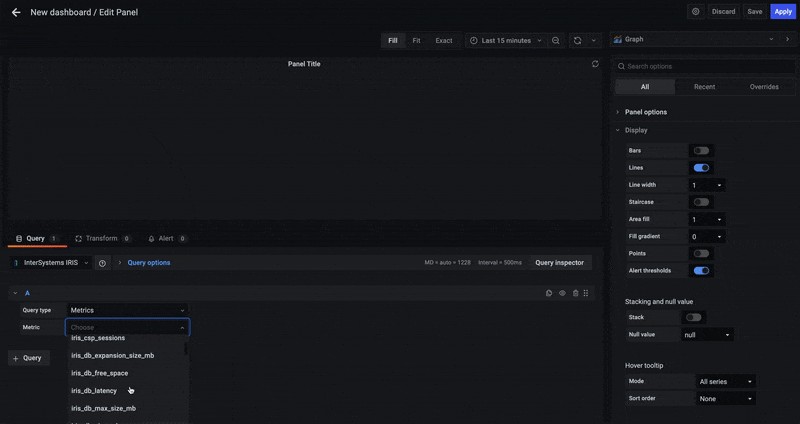The width and height of the screenshot is (800, 424).
Task: Go back using the arrow icon
Action: [x=15, y=12]
